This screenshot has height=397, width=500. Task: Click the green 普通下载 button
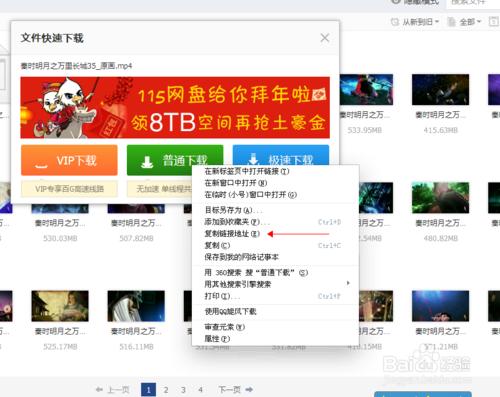(x=175, y=160)
